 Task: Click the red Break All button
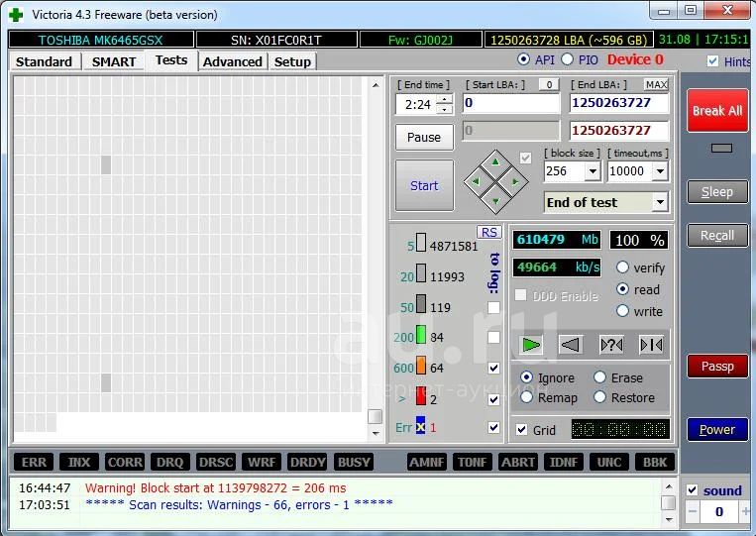pos(717,110)
